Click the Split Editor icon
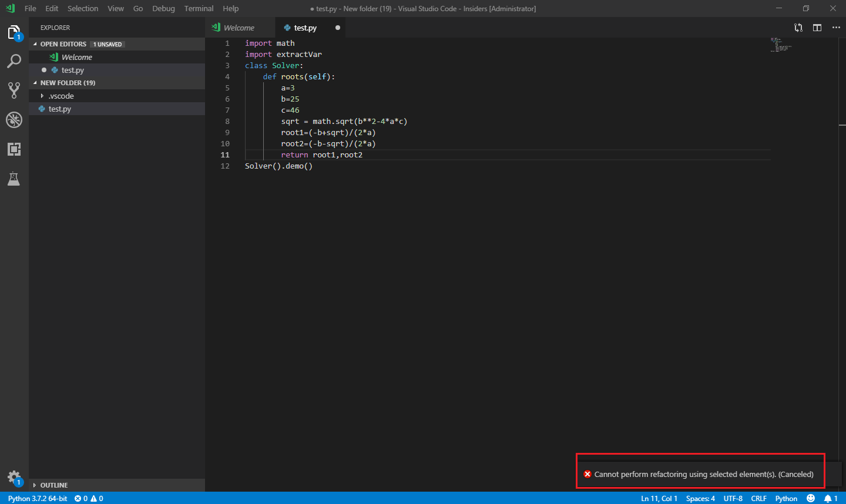Image resolution: width=846 pixels, height=504 pixels. tap(817, 27)
